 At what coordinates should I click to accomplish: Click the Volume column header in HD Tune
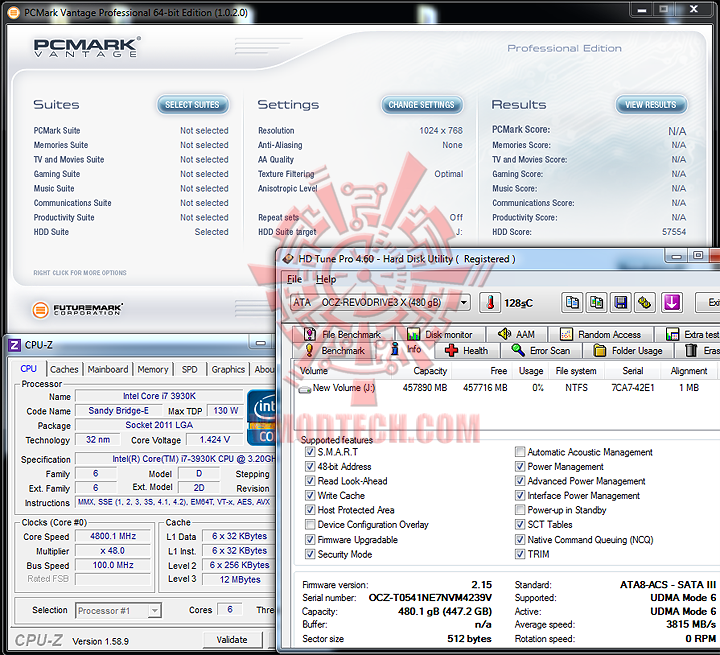coord(343,371)
